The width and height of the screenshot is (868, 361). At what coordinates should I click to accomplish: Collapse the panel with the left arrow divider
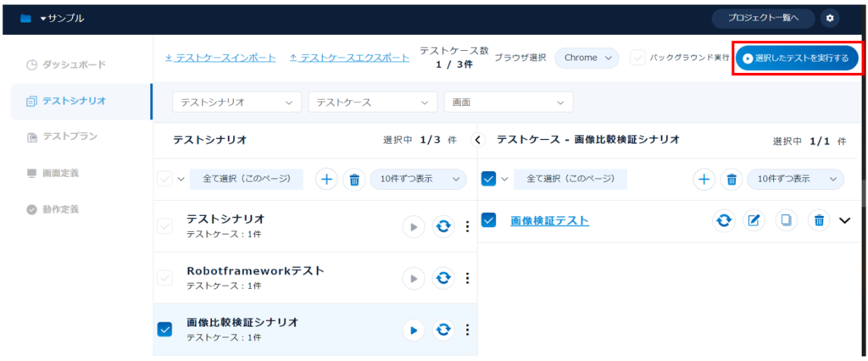coord(477,140)
